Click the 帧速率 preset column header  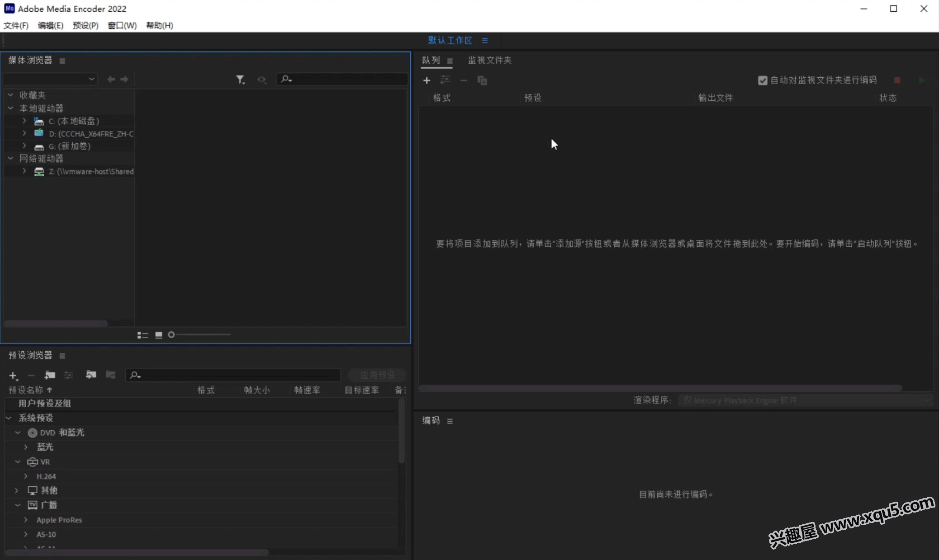coord(307,390)
